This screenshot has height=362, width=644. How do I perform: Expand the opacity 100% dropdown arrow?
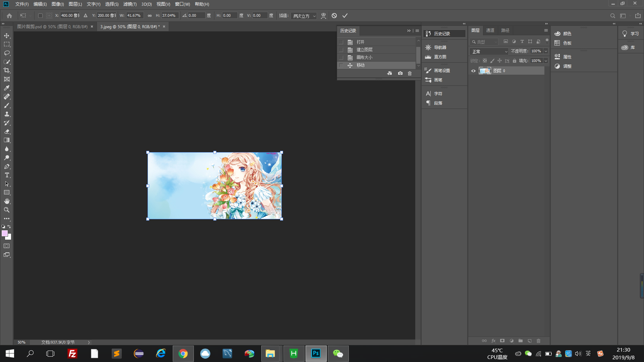click(x=546, y=51)
